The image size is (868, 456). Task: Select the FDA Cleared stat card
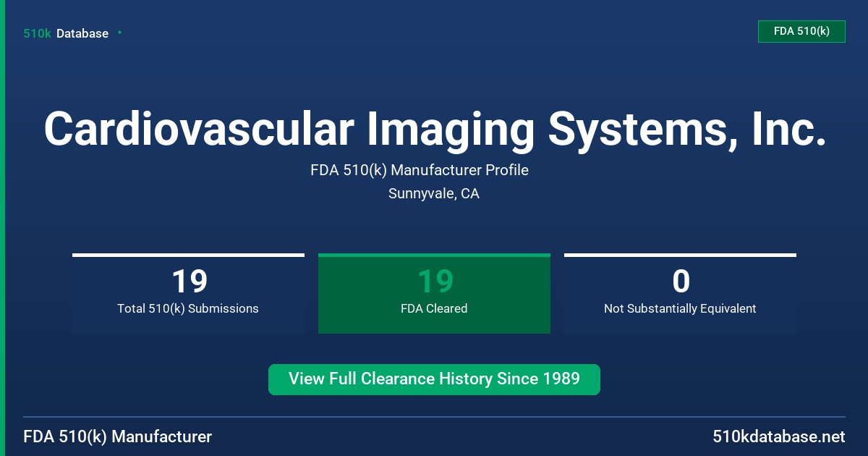click(x=434, y=294)
